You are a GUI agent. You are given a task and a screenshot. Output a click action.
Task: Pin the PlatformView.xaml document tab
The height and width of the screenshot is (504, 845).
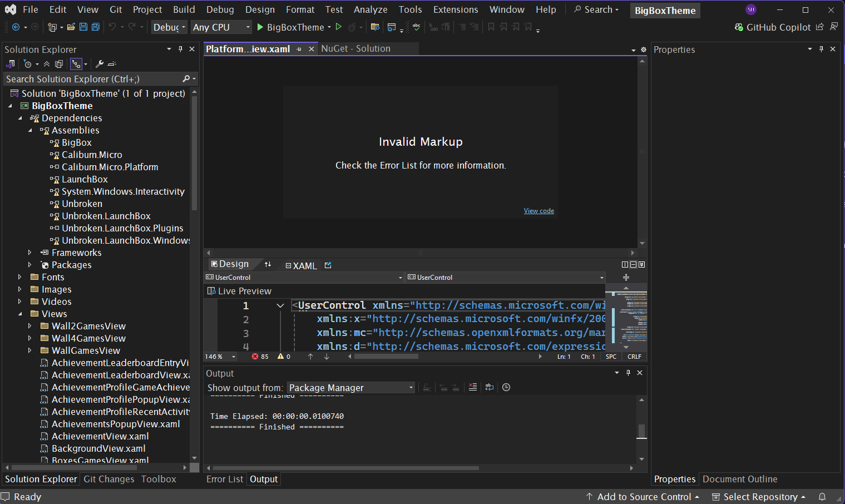[x=299, y=49]
